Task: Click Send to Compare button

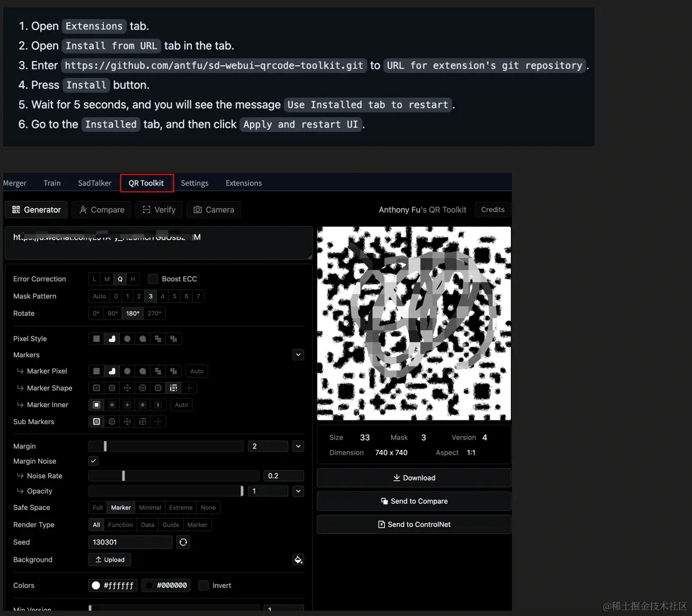Action: pyautogui.click(x=414, y=501)
